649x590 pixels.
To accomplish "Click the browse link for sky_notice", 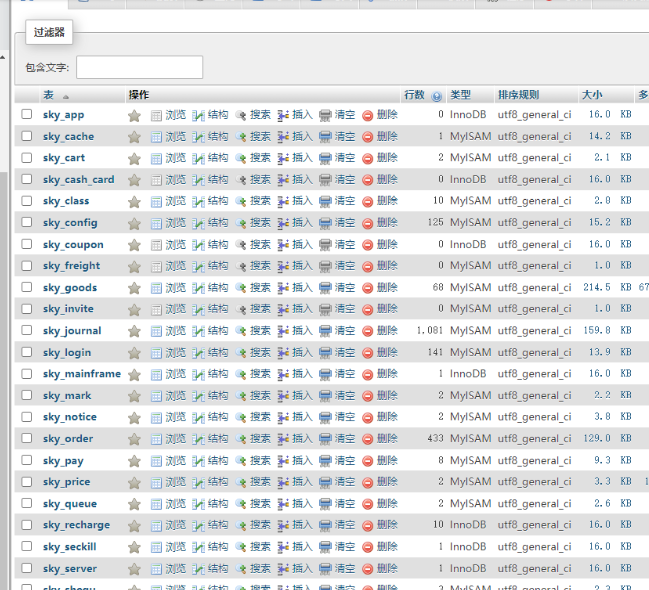I will click(175, 417).
